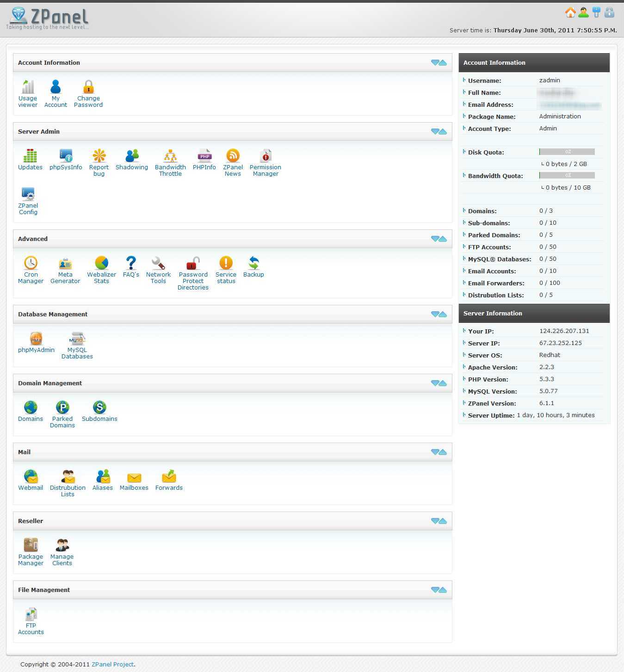Click the Package Name value Administration
This screenshot has height=672, width=624.
tap(560, 116)
